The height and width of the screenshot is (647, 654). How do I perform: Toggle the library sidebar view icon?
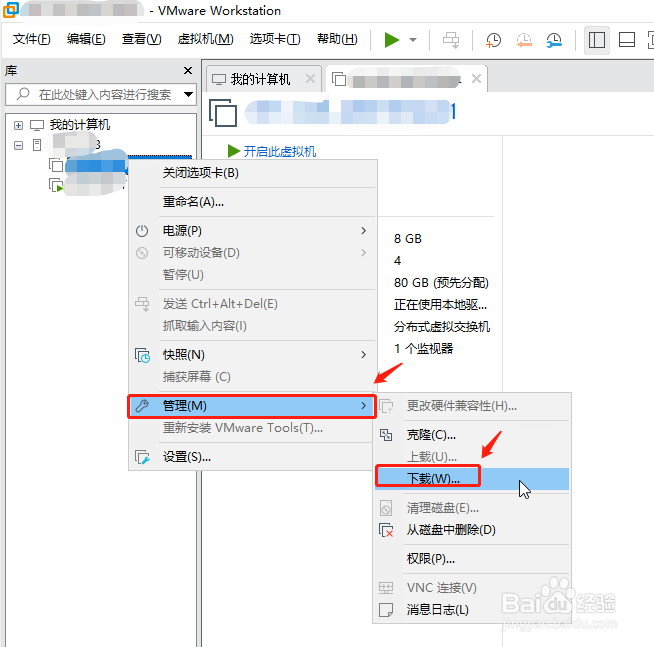pos(596,40)
